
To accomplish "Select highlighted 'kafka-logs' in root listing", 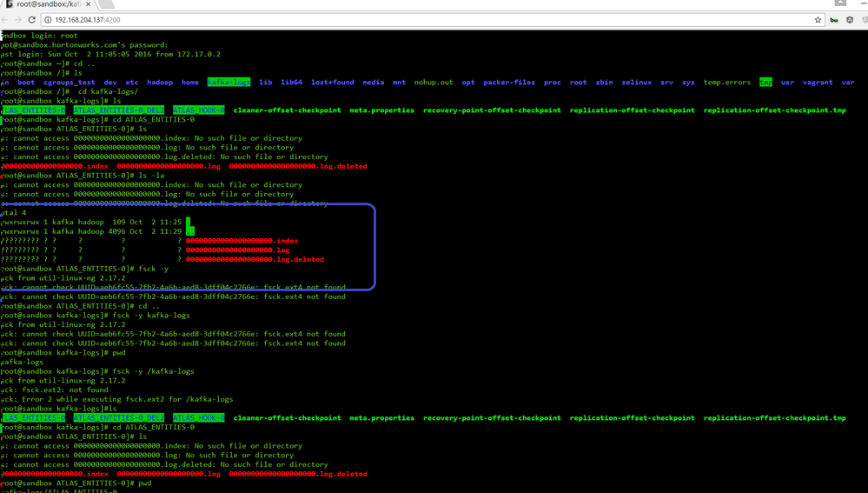I will click(229, 82).
